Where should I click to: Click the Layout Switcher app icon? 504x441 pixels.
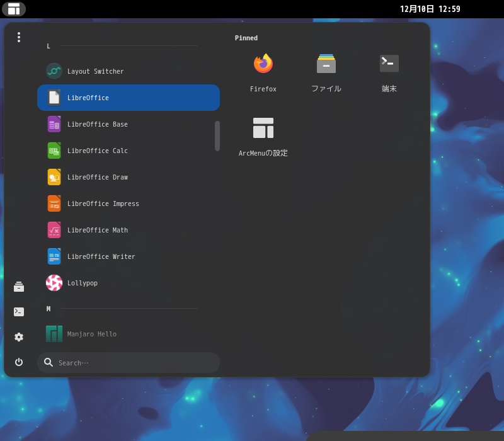(54, 71)
